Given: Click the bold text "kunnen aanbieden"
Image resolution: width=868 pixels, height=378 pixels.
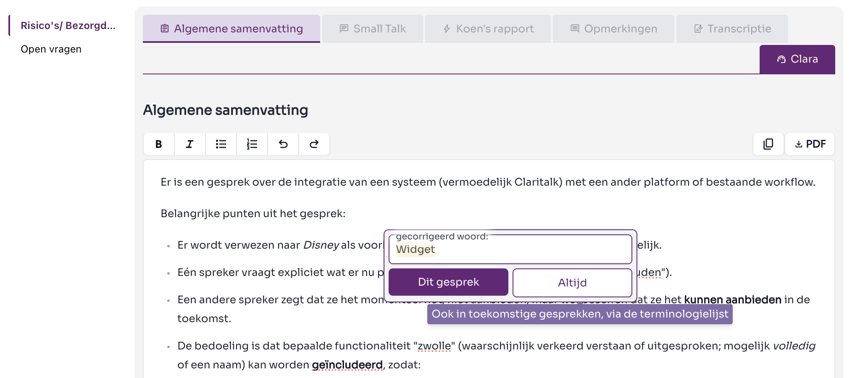Looking at the screenshot, I should [733, 299].
